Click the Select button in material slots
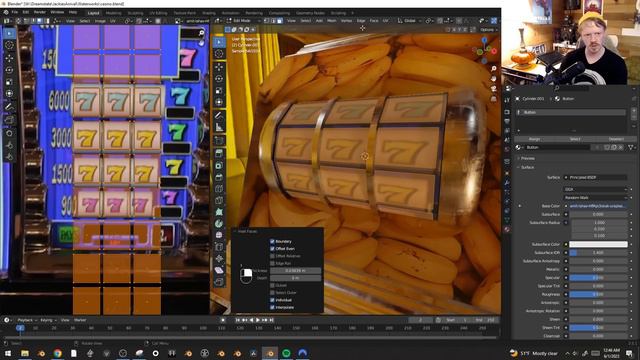This screenshot has width=640, height=360. point(575,139)
